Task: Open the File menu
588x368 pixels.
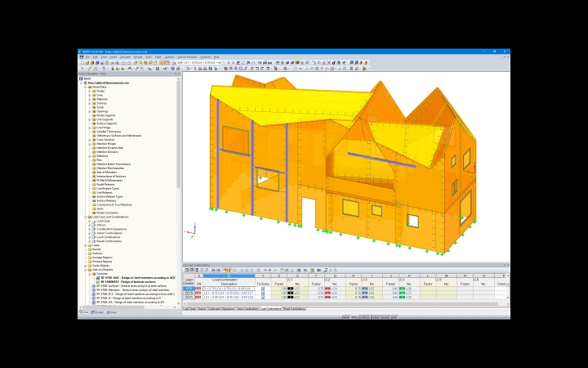Action: coord(87,57)
